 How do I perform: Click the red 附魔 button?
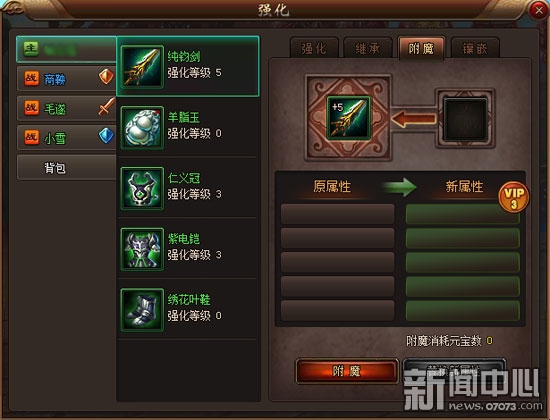pos(347,371)
